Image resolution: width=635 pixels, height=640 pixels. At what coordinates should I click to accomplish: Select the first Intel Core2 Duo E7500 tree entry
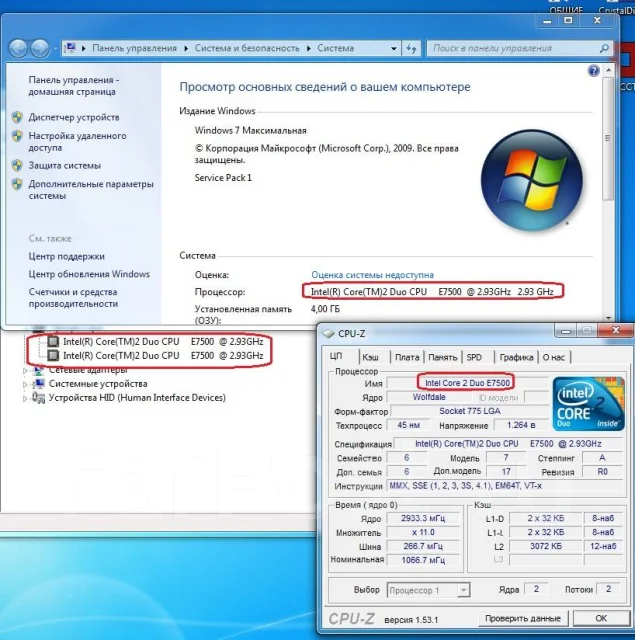(163, 342)
